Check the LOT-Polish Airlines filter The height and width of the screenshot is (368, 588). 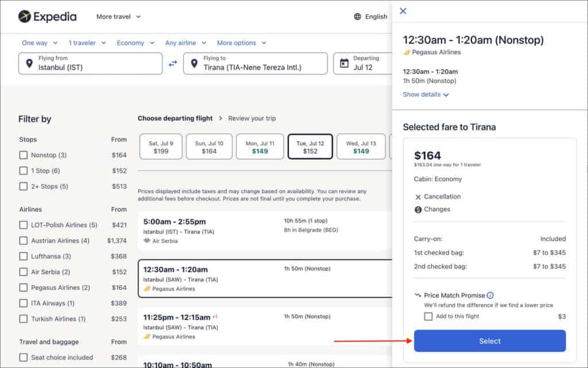pos(23,225)
